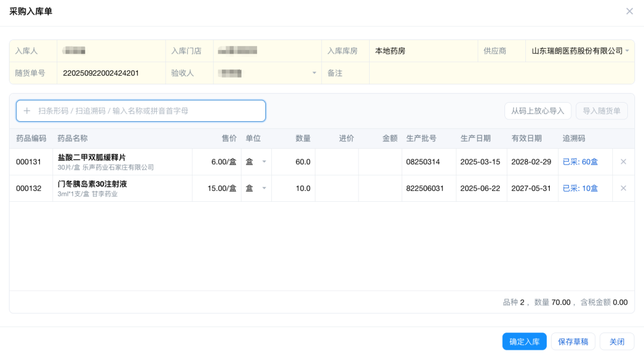Click price 15.00/盒
The image size is (644, 354).
click(x=222, y=188)
